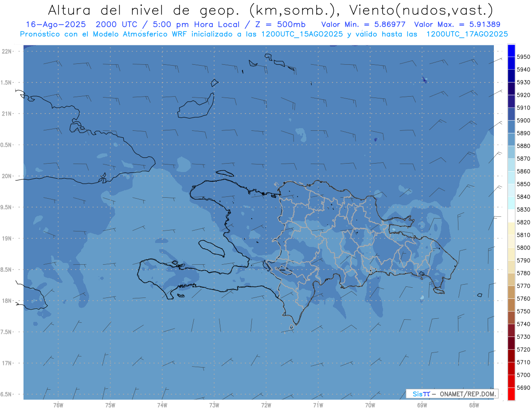Click the 68W longitude axis label

point(474,405)
